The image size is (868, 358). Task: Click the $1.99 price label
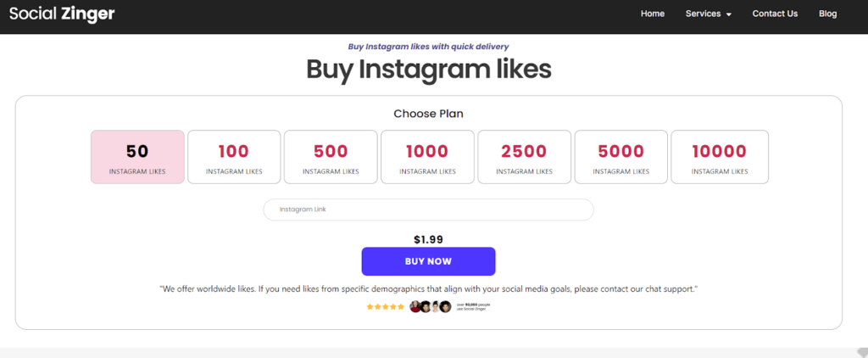click(x=428, y=239)
